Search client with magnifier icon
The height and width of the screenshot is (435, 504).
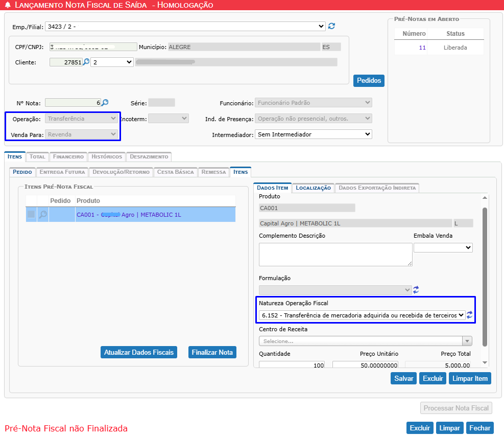86,62
